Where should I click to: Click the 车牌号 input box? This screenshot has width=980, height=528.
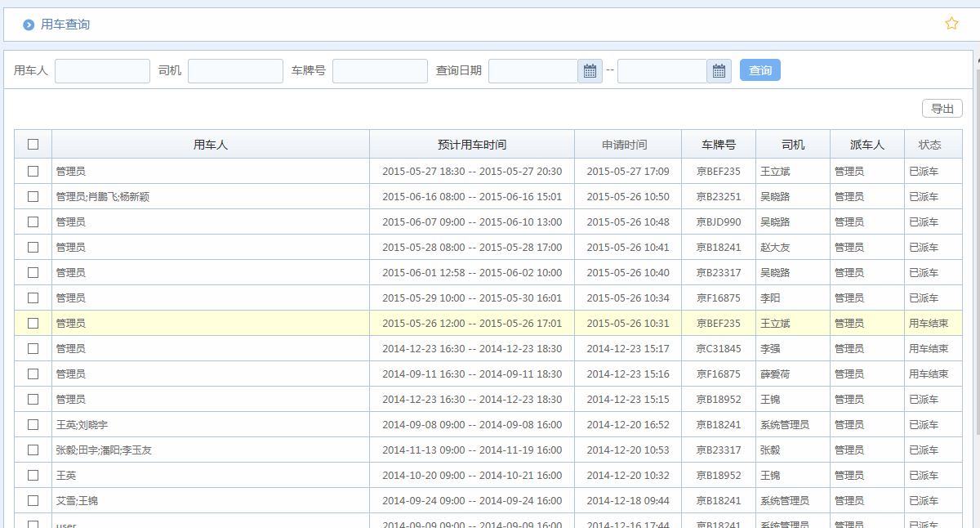tap(380, 71)
